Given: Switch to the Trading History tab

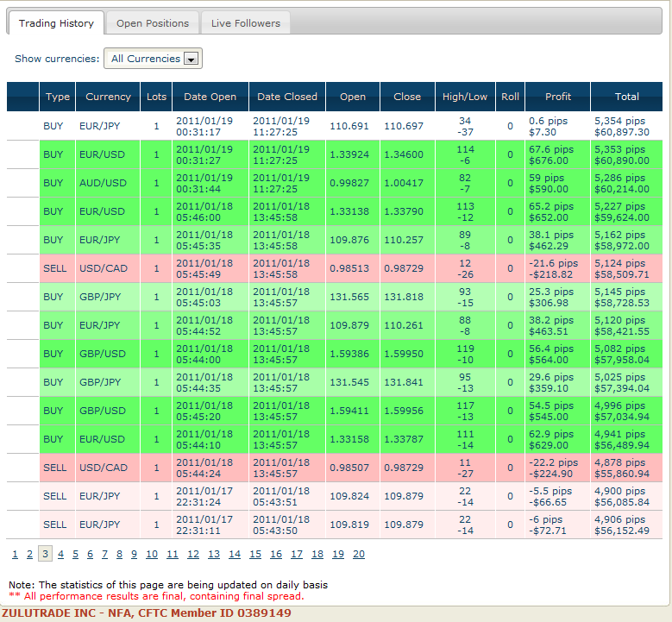Looking at the screenshot, I should (56, 23).
